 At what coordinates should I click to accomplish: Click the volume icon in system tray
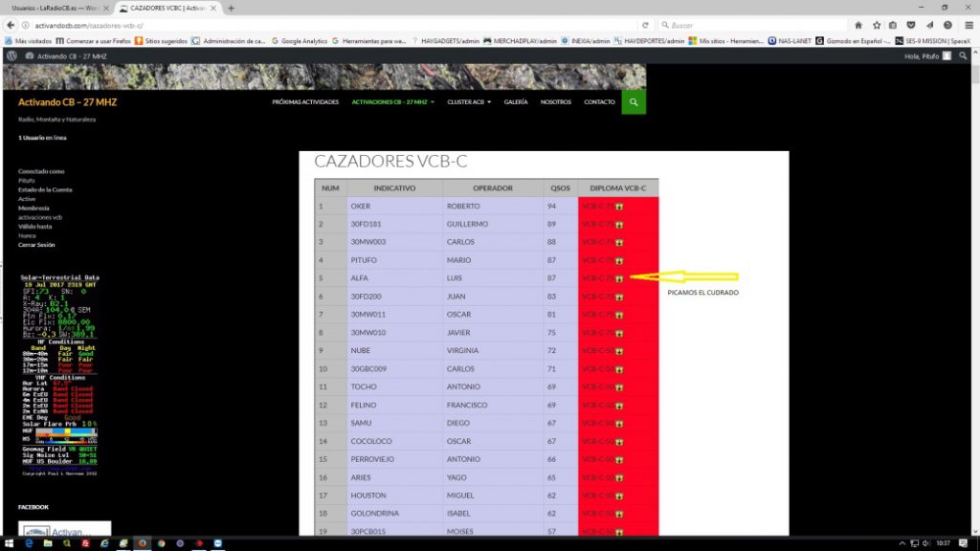(925, 543)
